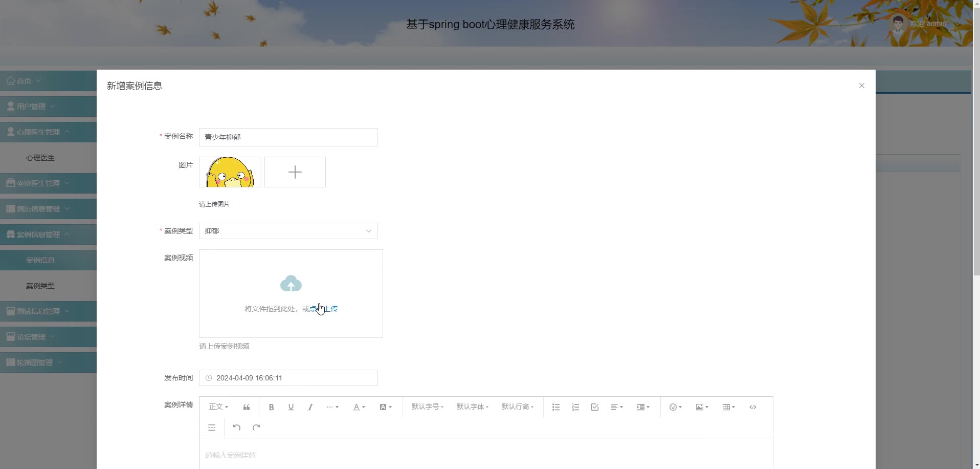This screenshot has height=469, width=980.
Task: Click the cloud upload icon
Action: click(291, 284)
